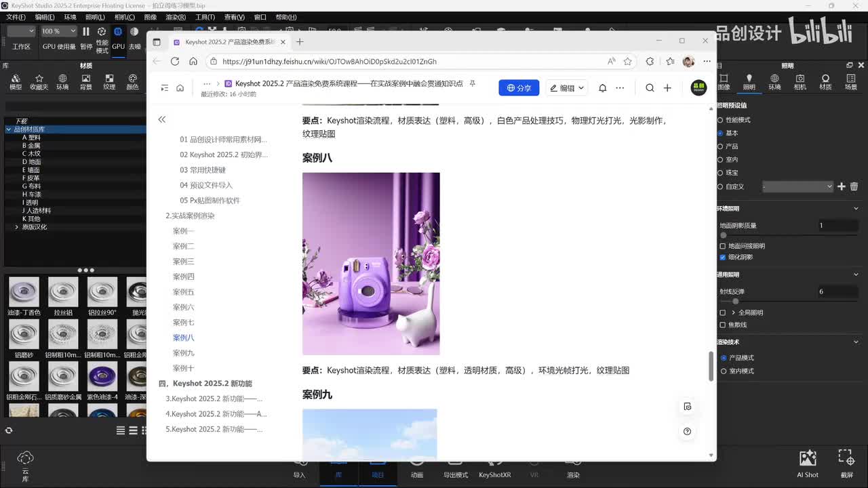868x488 pixels.
Task: Enable 焦散线 checkbox
Action: click(x=723, y=325)
